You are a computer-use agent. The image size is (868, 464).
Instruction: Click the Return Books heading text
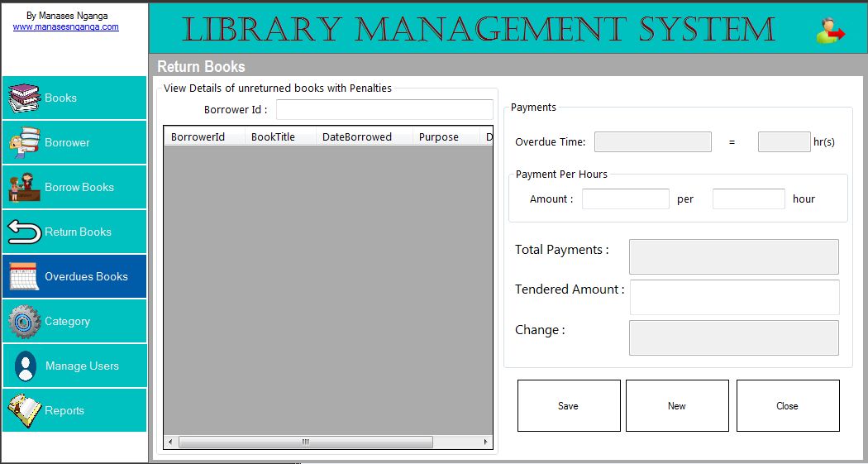pos(201,66)
